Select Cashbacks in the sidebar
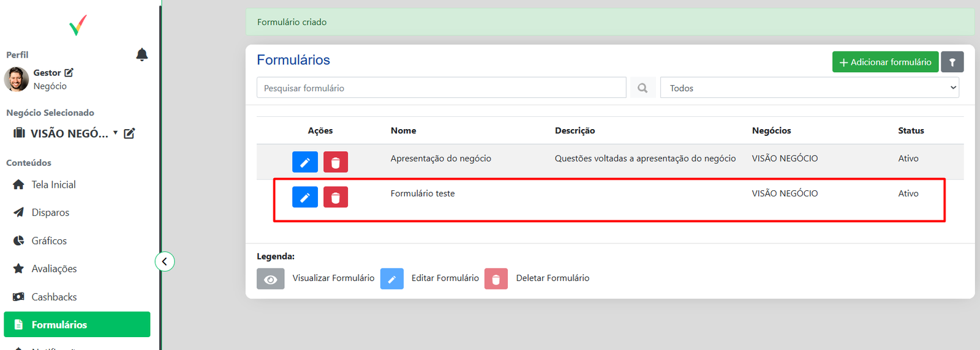This screenshot has height=350, width=980. click(54, 297)
